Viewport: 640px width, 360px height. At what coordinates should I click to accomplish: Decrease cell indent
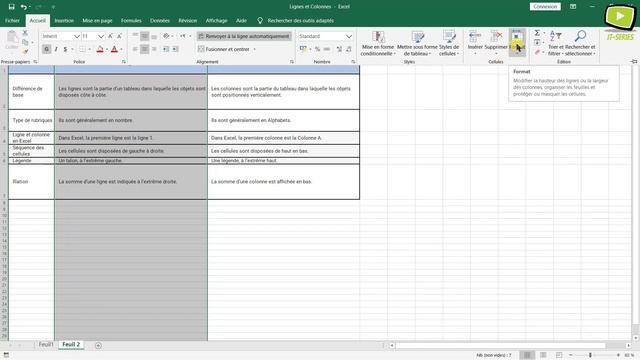coord(166,49)
